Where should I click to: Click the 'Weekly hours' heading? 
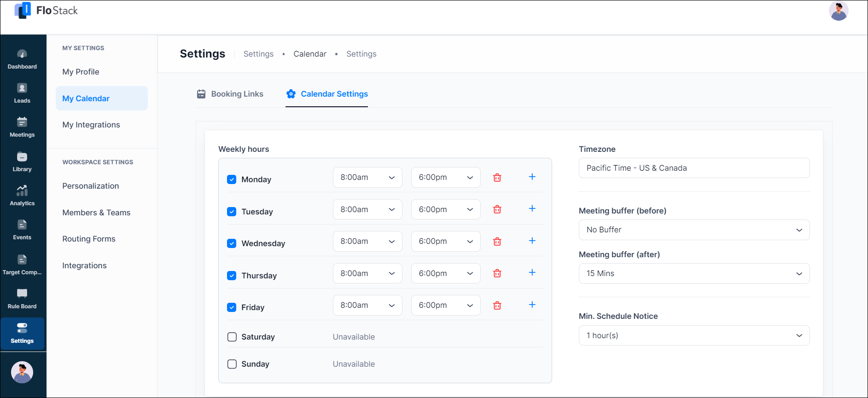click(244, 149)
